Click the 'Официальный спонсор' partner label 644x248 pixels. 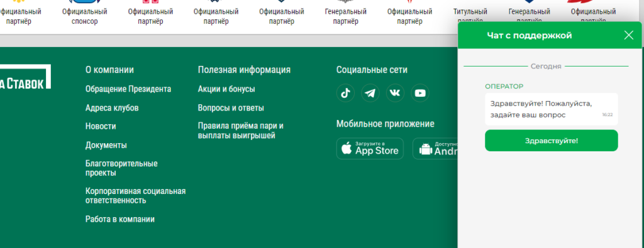[85, 16]
